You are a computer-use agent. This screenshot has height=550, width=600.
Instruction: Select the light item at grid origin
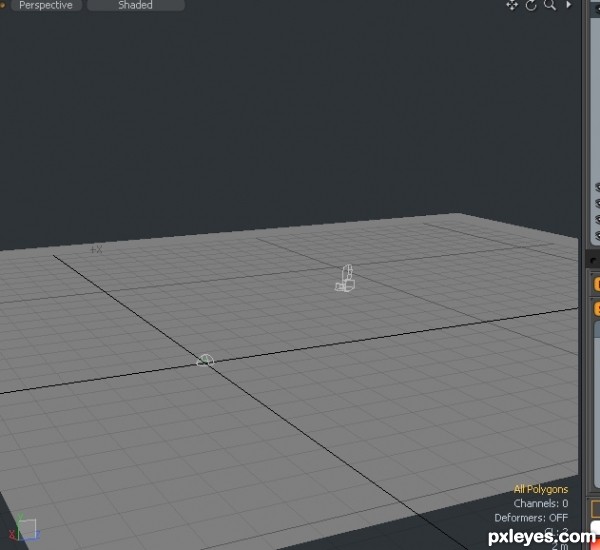(205, 360)
